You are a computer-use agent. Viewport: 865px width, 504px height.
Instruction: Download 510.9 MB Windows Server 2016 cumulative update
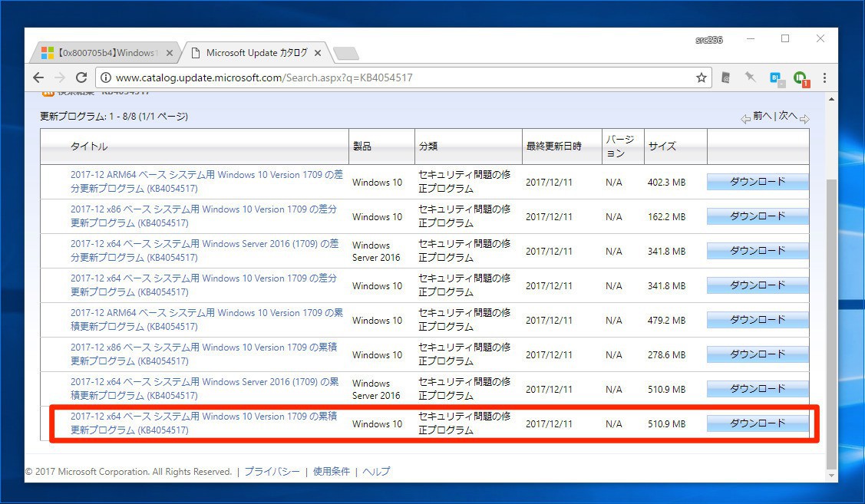758,389
